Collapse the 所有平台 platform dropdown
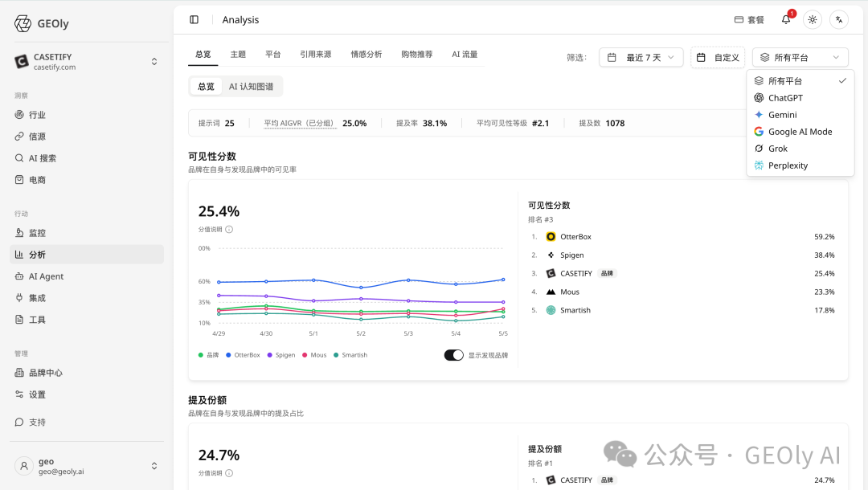 [800, 58]
